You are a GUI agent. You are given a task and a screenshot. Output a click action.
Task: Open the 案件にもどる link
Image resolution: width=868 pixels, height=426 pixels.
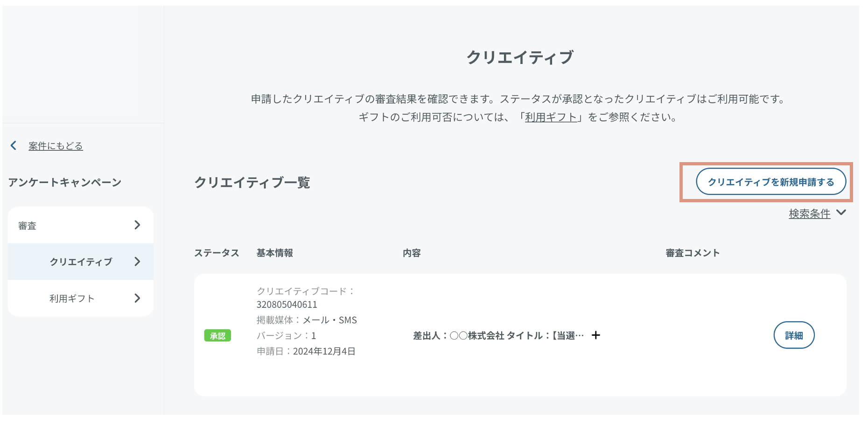pos(56,146)
